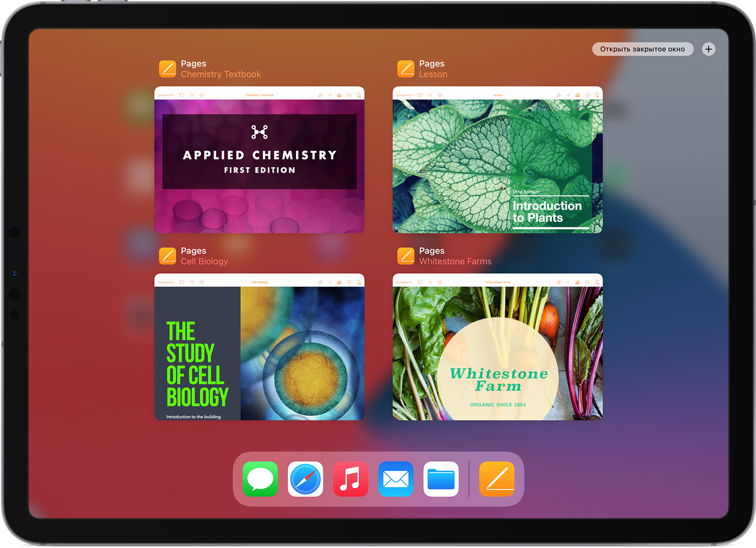Open the Whitestone Farm document window

[x=497, y=347]
